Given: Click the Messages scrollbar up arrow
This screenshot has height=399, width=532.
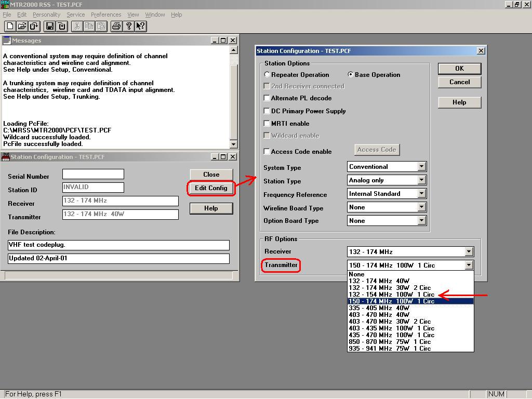Looking at the screenshot, I should tap(233, 50).
